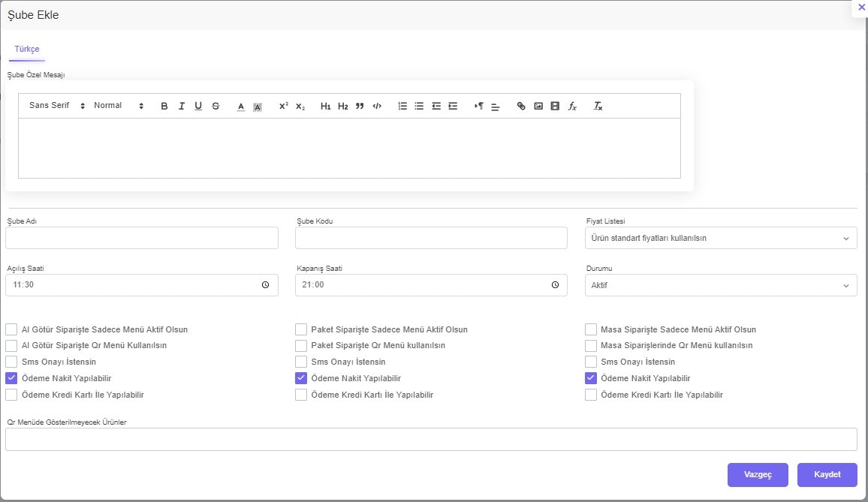This screenshot has height=502, width=868.
Task: Focus the Şube Adı input field
Action: [x=142, y=238]
